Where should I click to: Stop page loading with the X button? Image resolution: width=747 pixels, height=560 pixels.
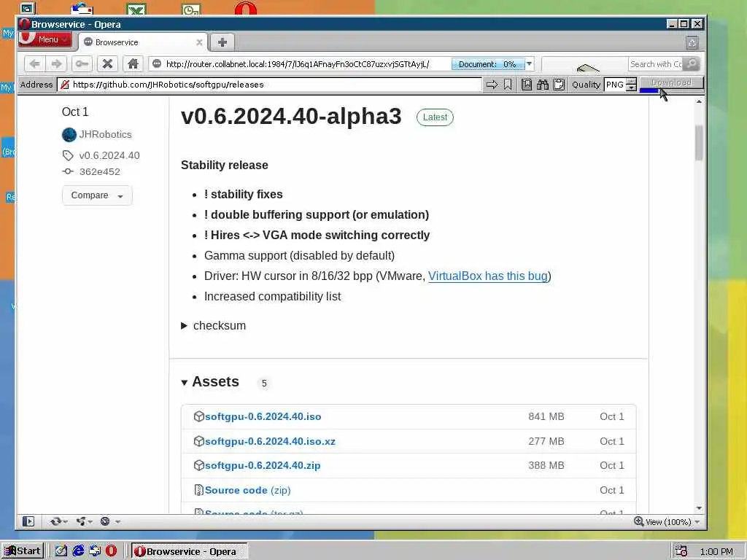[x=108, y=64]
